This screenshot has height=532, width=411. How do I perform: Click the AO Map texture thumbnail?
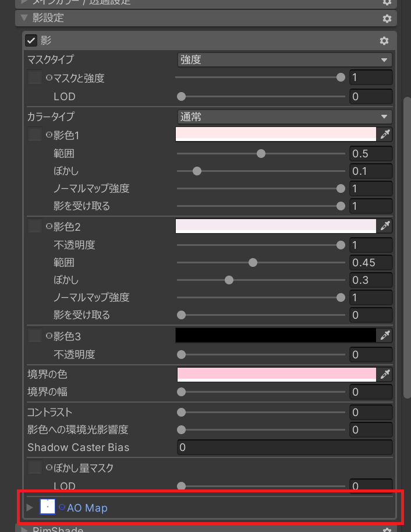point(47,507)
